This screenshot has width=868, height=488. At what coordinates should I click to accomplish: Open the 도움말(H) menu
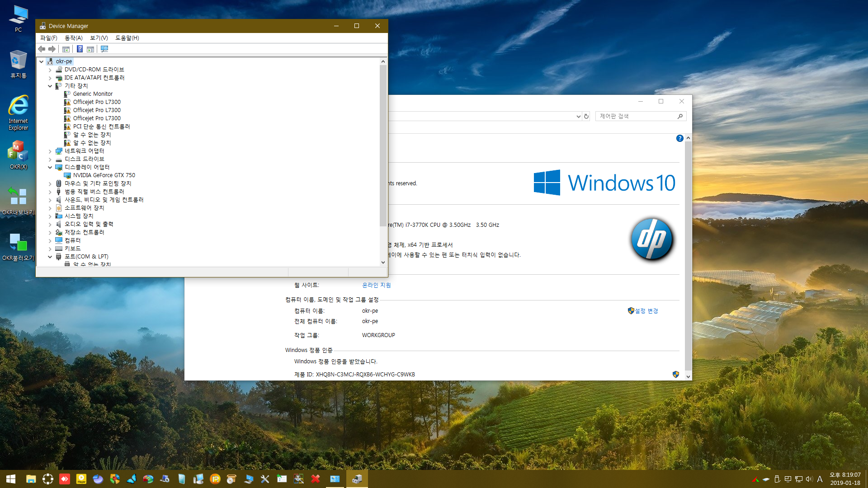click(127, 38)
